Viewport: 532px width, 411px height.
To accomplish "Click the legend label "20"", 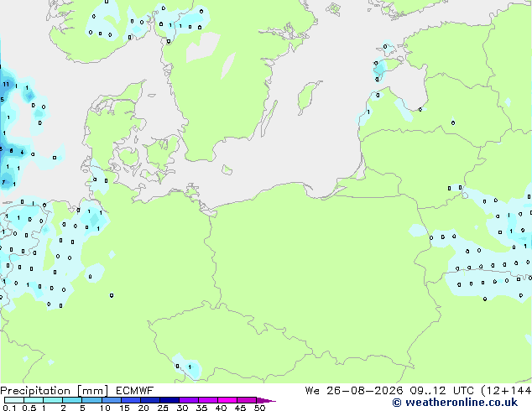I will pyautogui.click(x=143, y=408).
